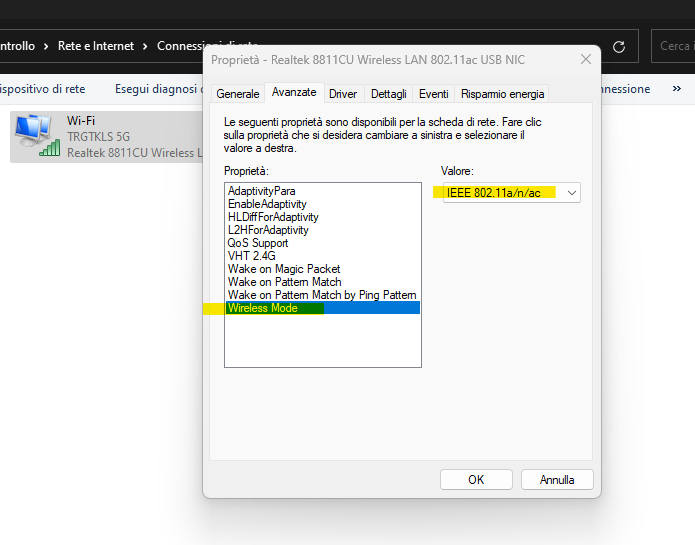Click the Annulla button
Viewport: 695px width, 545px height.
click(x=557, y=480)
